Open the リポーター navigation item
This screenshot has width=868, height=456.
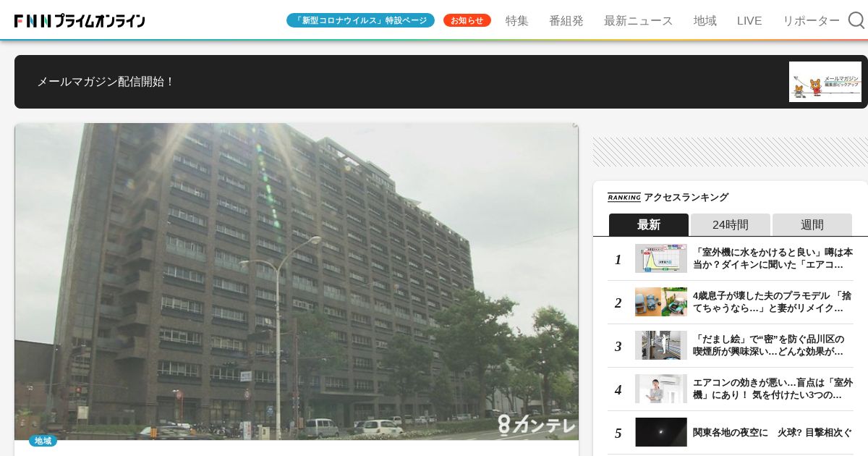click(x=812, y=20)
